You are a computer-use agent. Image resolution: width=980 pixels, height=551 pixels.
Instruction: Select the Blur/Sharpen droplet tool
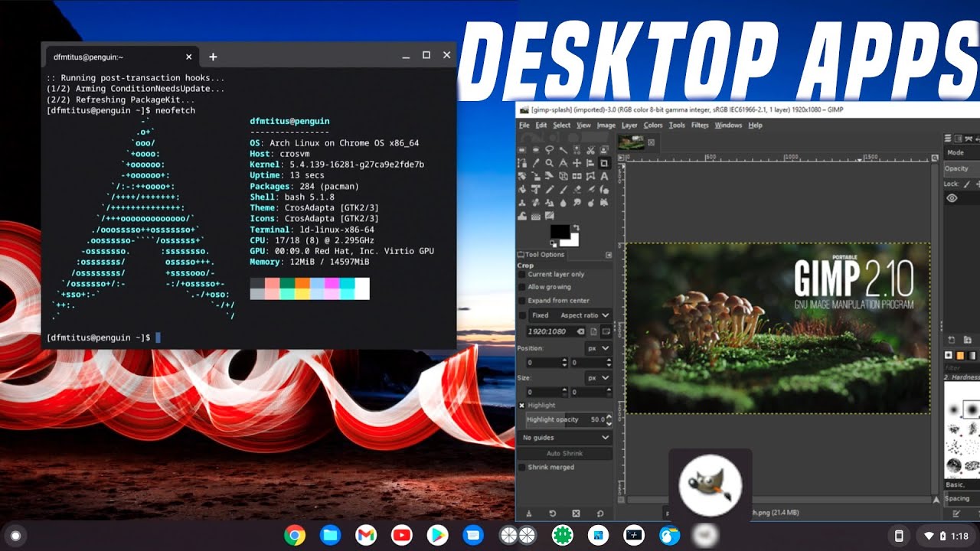click(563, 203)
